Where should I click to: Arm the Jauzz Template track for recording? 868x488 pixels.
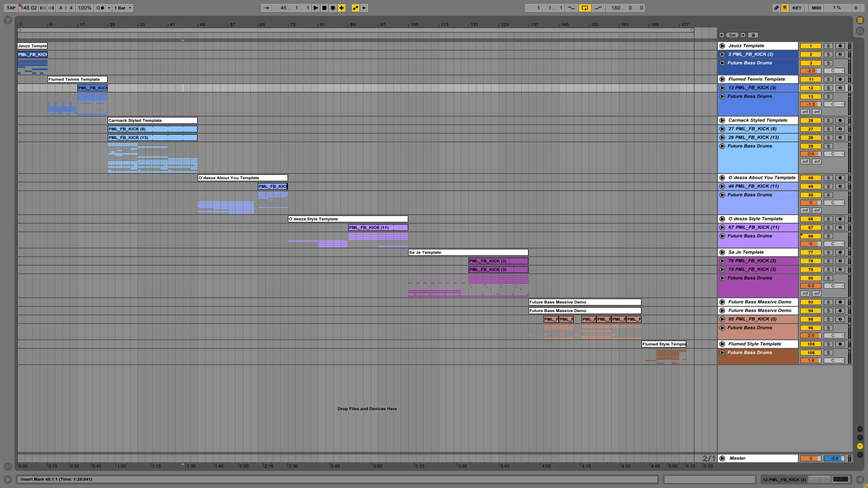point(840,46)
